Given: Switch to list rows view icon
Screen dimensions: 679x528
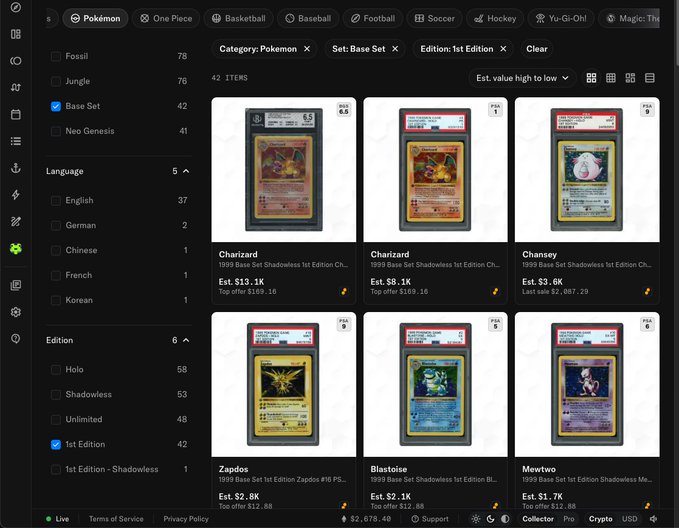Looking at the screenshot, I should [650, 78].
